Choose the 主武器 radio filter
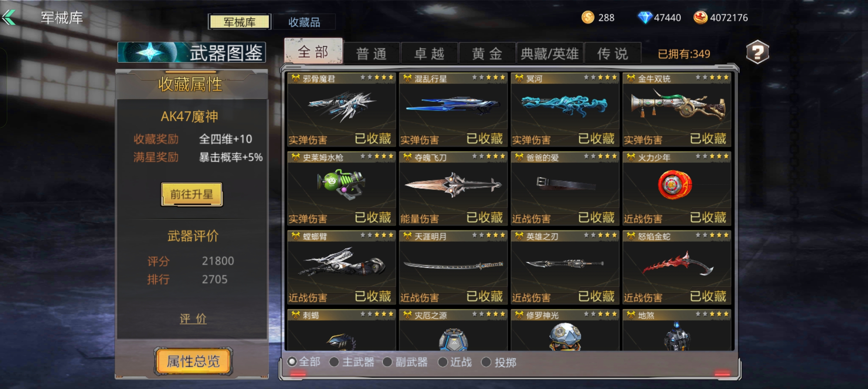 pyautogui.click(x=352, y=362)
